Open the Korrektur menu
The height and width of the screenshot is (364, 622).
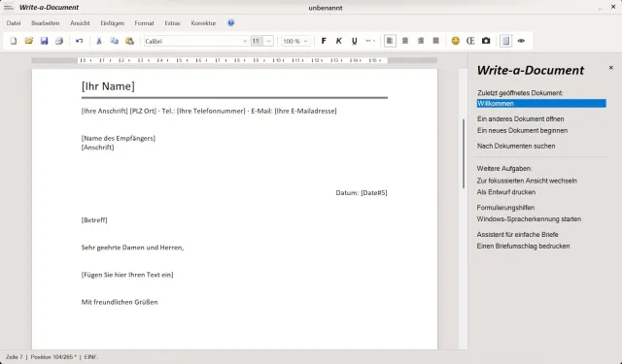tap(203, 23)
